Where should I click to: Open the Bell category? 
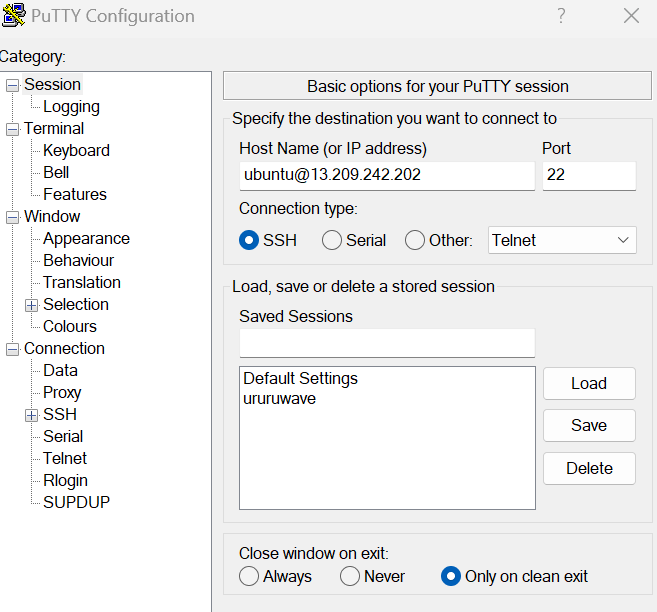click(56, 173)
